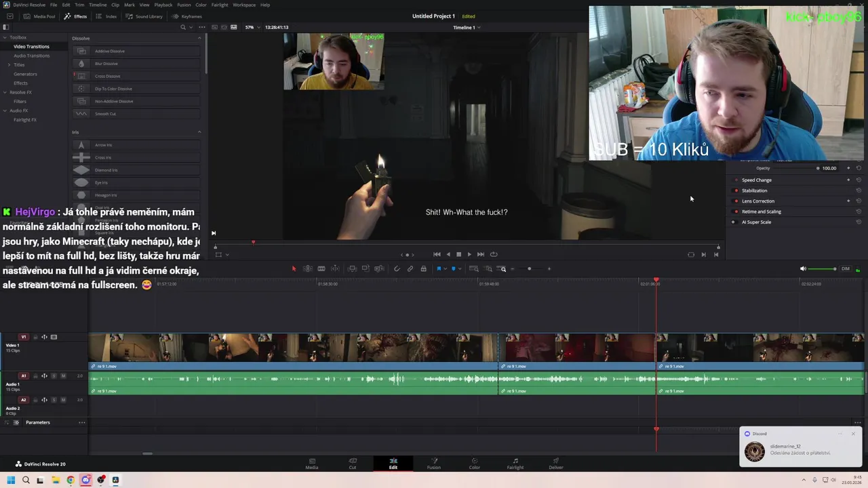The image size is (868, 488).
Task: Adjust the timeline zoom slider
Action: tap(530, 268)
